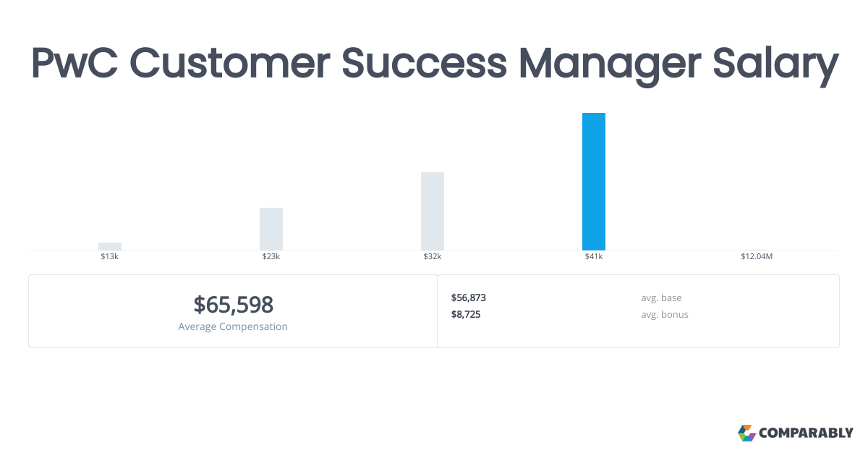The image size is (868, 456).
Task: Click the Average Compensation caption
Action: pyautogui.click(x=233, y=326)
